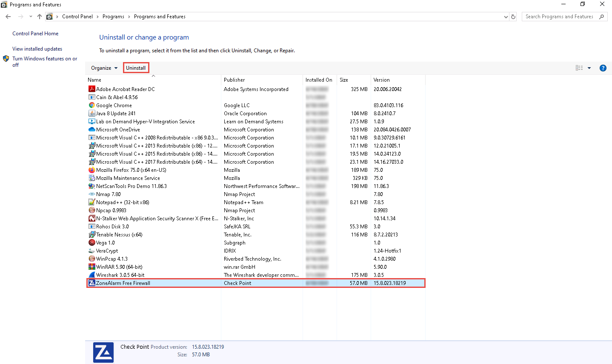The height and width of the screenshot is (364, 612).
Task: Open the blue Help question mark icon
Action: coord(603,68)
